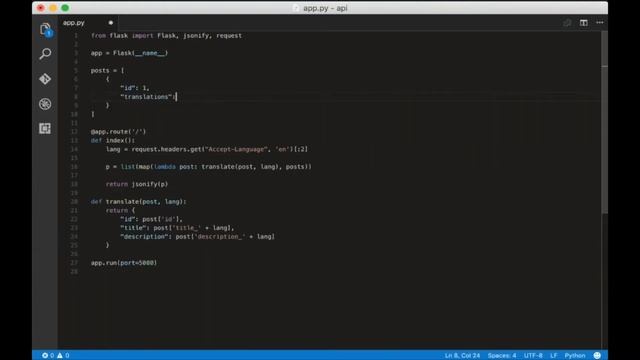Open the More Actions ellipsis menu

[600, 23]
